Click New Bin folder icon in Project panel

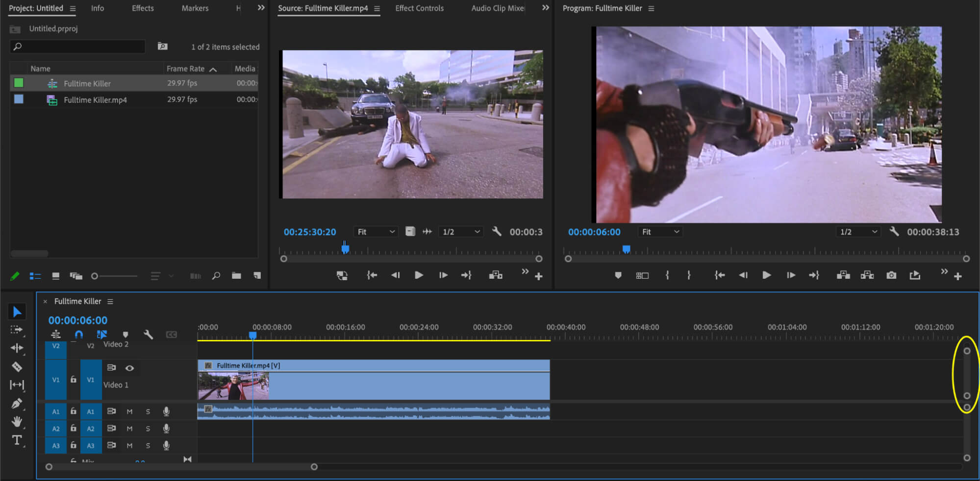(236, 276)
